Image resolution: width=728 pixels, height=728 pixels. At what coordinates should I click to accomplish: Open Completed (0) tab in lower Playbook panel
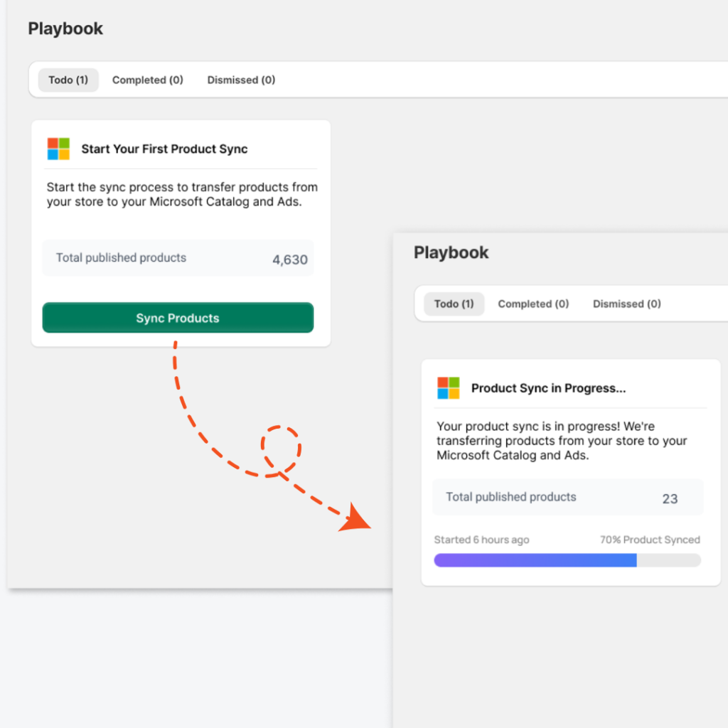click(x=533, y=304)
